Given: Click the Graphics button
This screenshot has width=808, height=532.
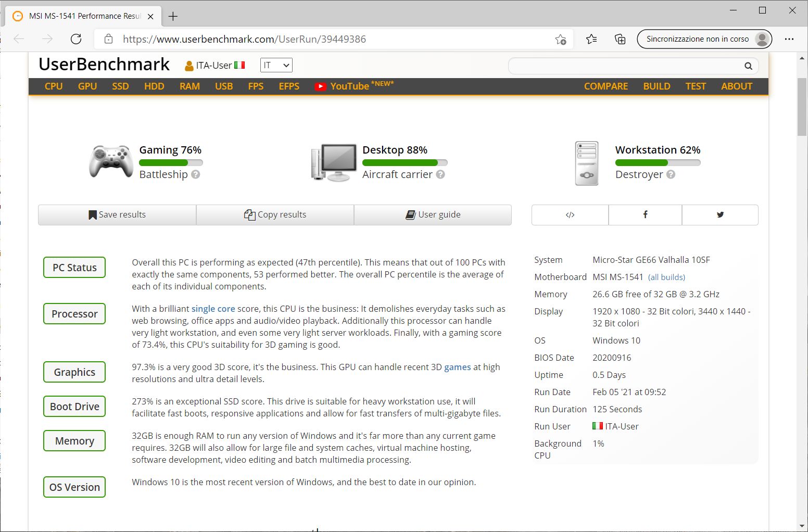Looking at the screenshot, I should click(74, 372).
